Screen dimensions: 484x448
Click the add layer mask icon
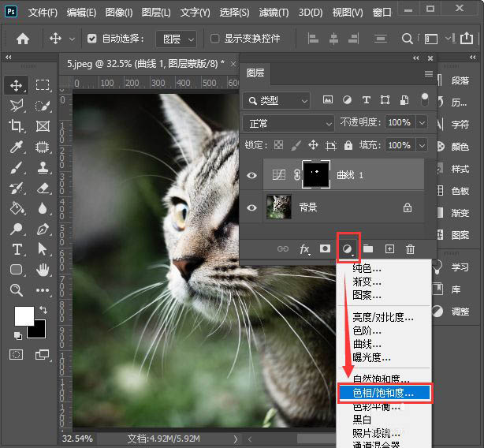point(325,249)
